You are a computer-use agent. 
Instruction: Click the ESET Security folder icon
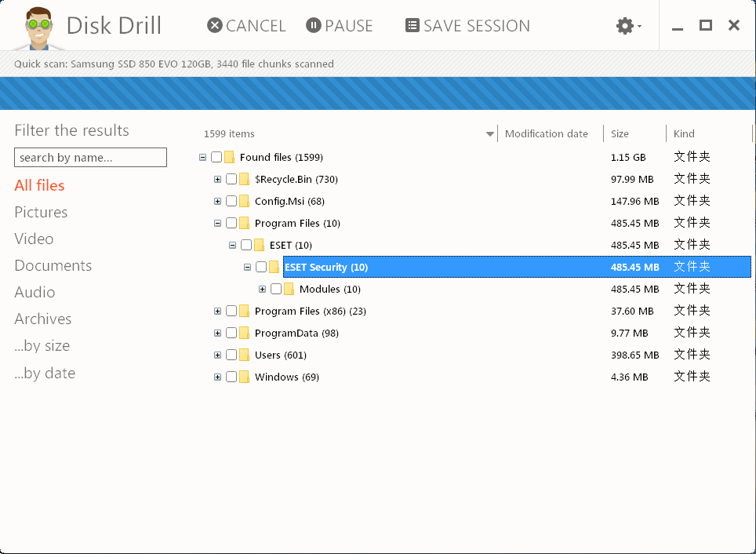coord(274,266)
